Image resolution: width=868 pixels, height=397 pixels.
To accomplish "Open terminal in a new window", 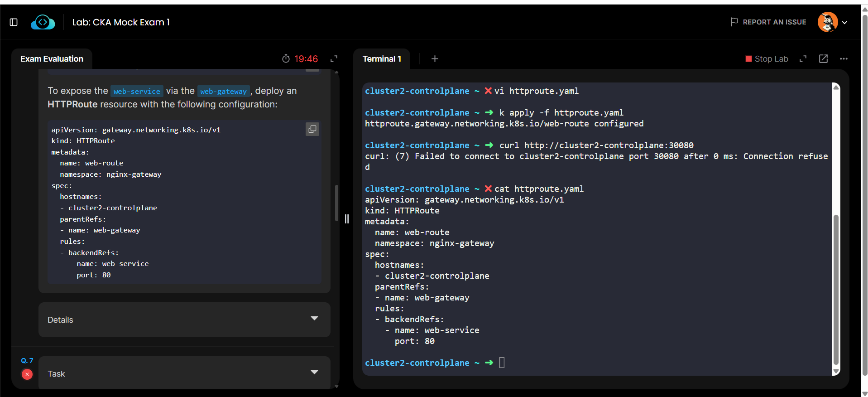I will click(x=823, y=59).
